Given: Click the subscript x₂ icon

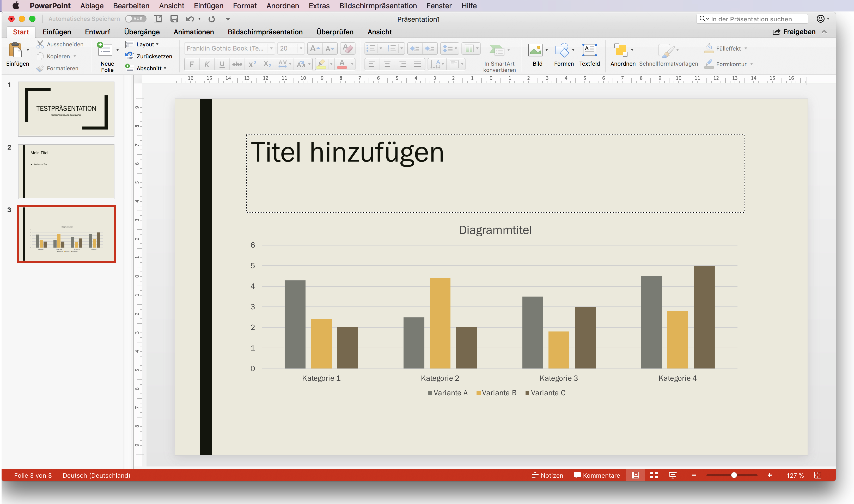Looking at the screenshot, I should [x=267, y=64].
